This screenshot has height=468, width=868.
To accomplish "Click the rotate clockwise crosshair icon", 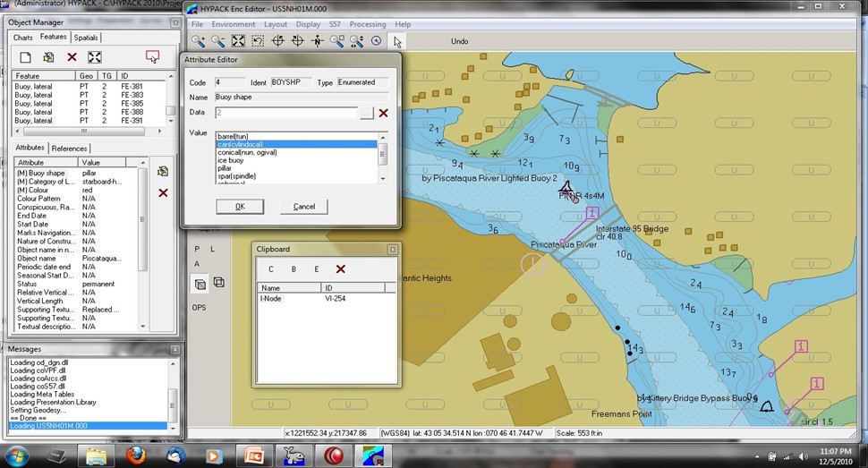I will [x=297, y=41].
